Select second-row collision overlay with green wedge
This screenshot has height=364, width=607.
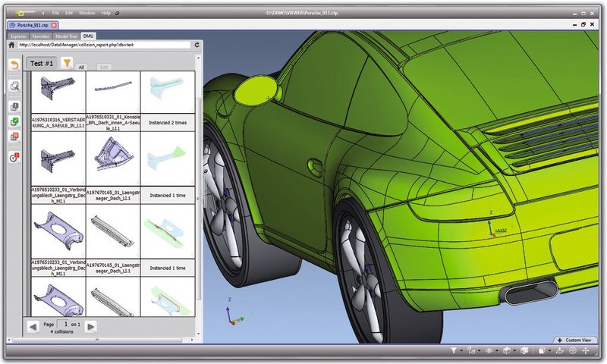[x=168, y=158]
